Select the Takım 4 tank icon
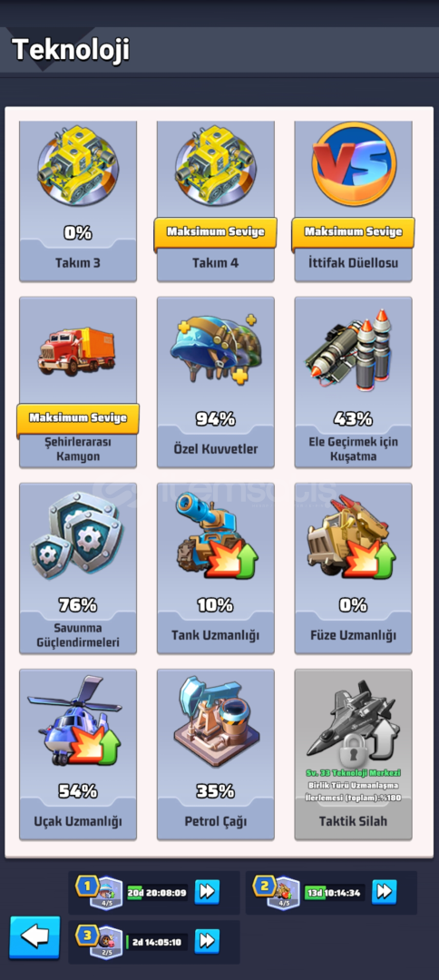 (x=216, y=166)
